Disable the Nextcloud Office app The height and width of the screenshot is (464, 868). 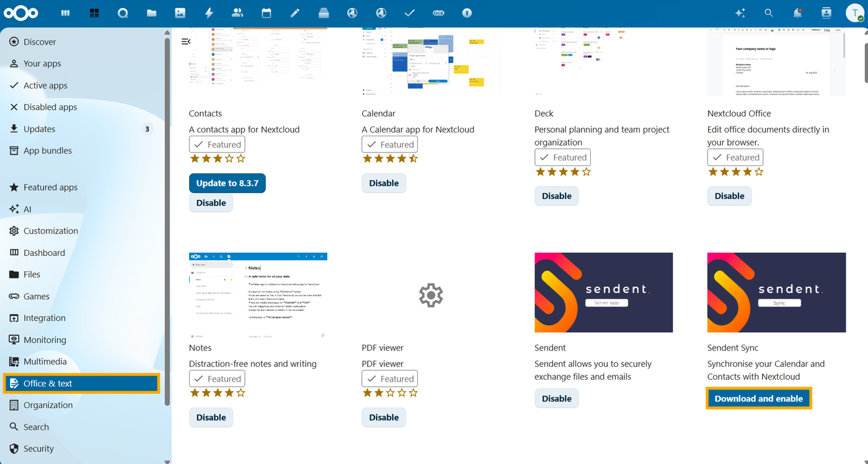(730, 196)
